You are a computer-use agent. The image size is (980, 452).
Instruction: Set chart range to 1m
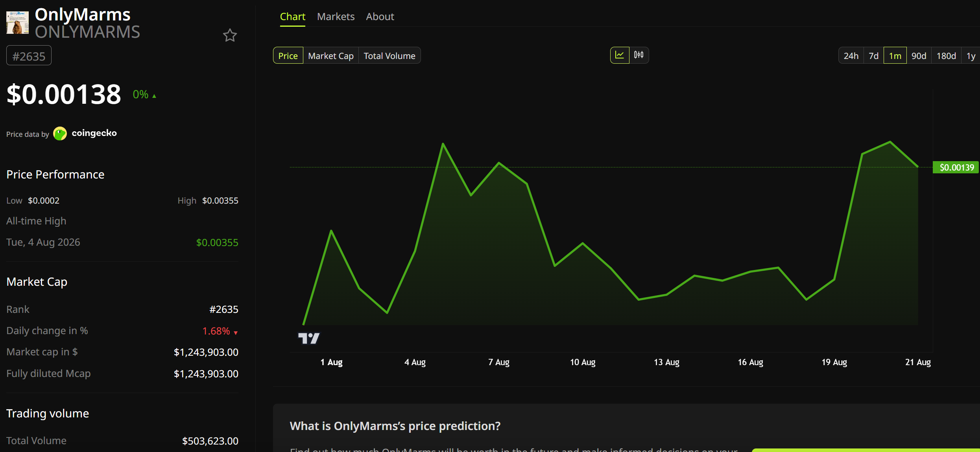895,55
